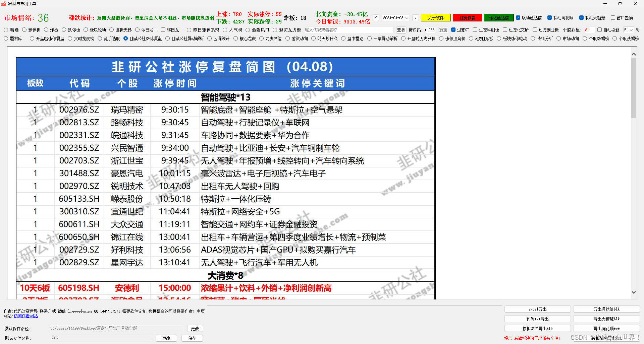Viewport: 644px width, 344px height.
Task: Click the vertical scrollbar up arrow
Action: click(x=634, y=54)
